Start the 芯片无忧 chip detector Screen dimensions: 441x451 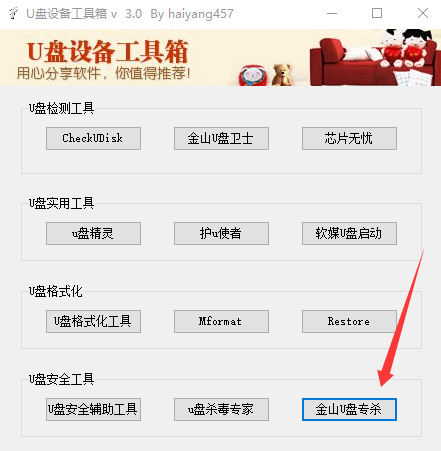(349, 138)
